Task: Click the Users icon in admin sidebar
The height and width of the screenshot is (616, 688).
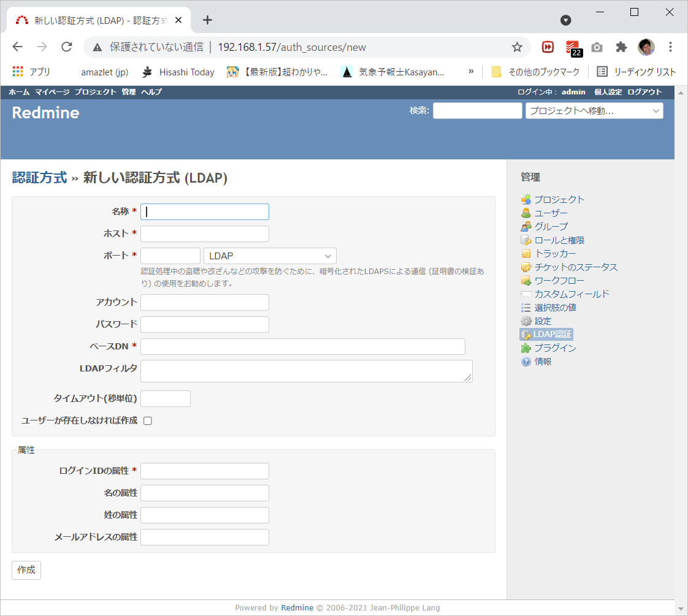Action: 526,213
